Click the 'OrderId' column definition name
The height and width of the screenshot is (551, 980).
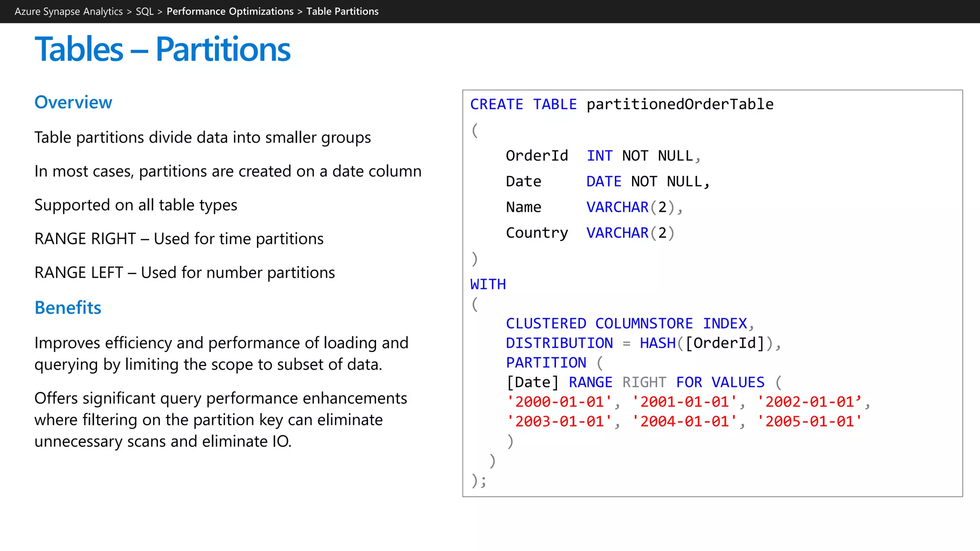coord(537,156)
